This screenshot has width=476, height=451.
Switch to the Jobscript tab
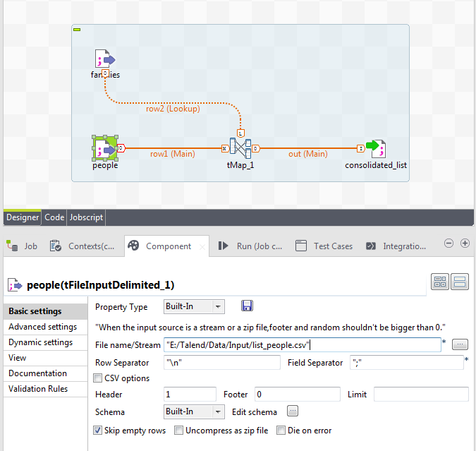86,217
